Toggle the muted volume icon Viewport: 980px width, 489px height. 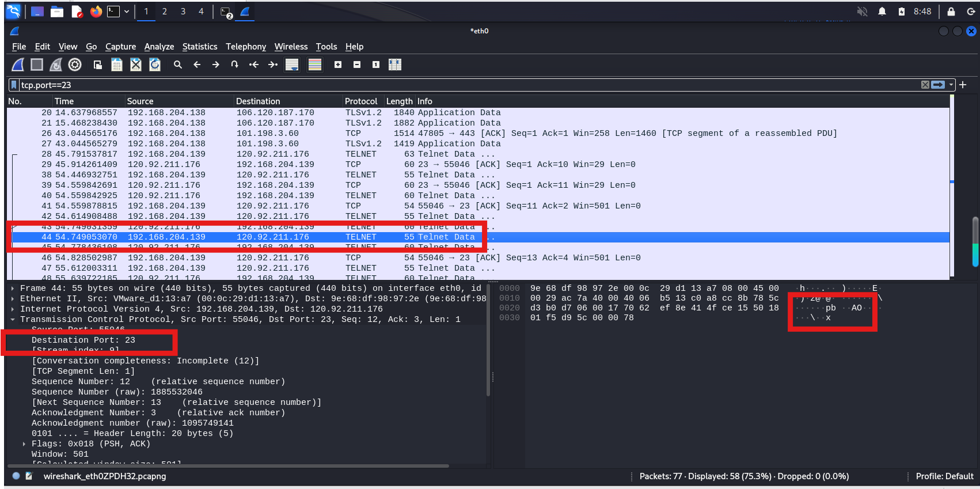click(862, 12)
